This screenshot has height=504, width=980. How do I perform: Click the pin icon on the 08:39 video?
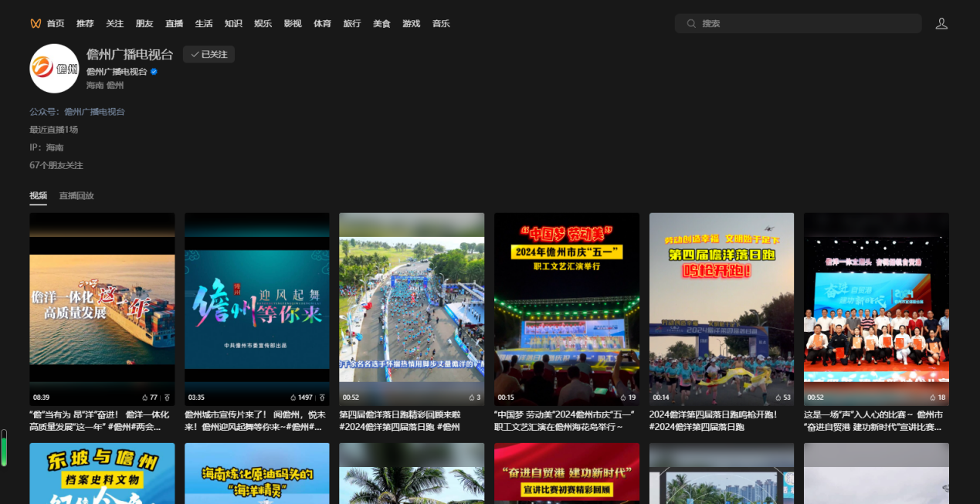click(x=167, y=397)
